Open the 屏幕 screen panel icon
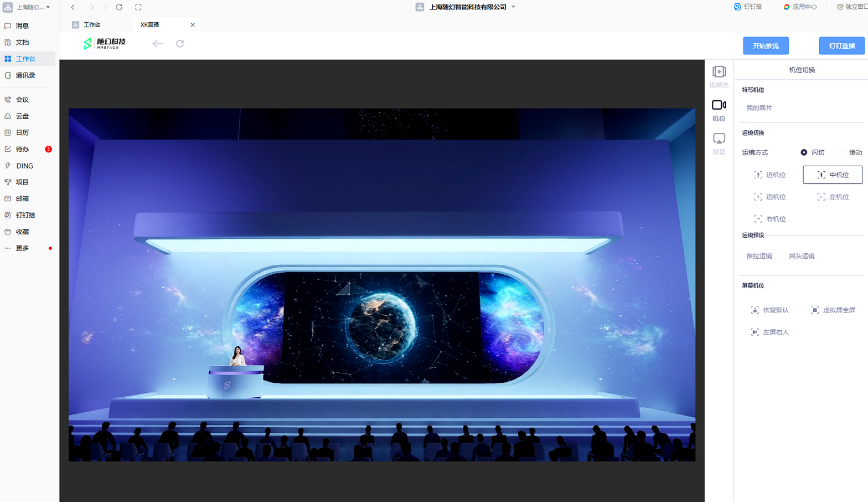The height and width of the screenshot is (502, 868). (x=719, y=143)
